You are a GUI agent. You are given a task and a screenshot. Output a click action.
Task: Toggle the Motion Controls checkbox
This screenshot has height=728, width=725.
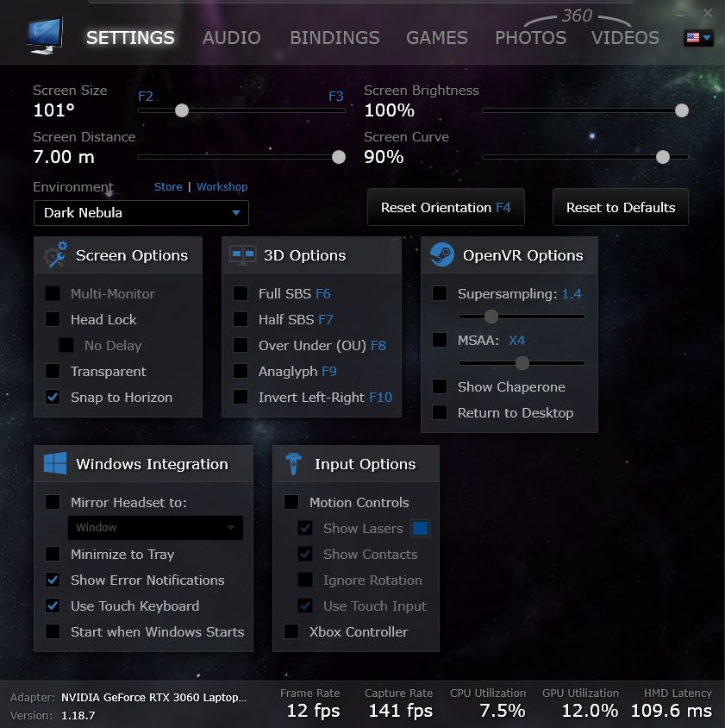(x=291, y=502)
